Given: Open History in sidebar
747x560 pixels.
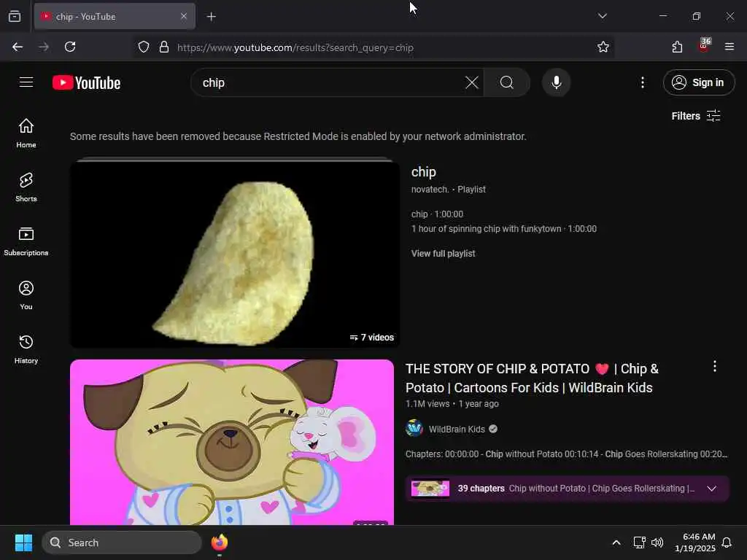Looking at the screenshot, I should [x=26, y=349].
